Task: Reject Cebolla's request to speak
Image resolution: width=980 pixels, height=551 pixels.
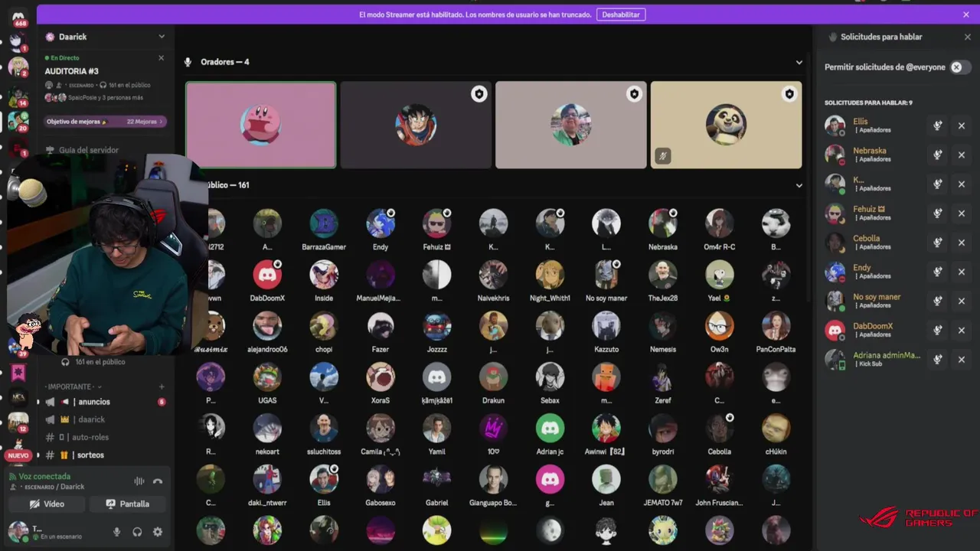Action: [x=962, y=243]
